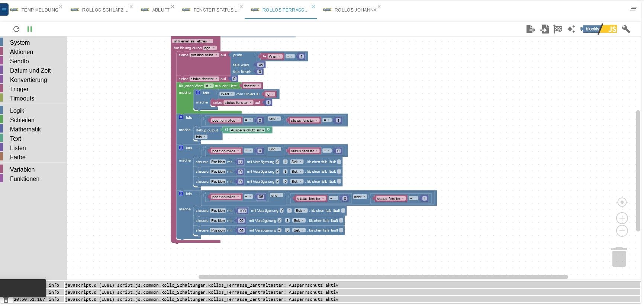
Task: Click gear icon on third falls block
Action: pyautogui.click(x=181, y=194)
